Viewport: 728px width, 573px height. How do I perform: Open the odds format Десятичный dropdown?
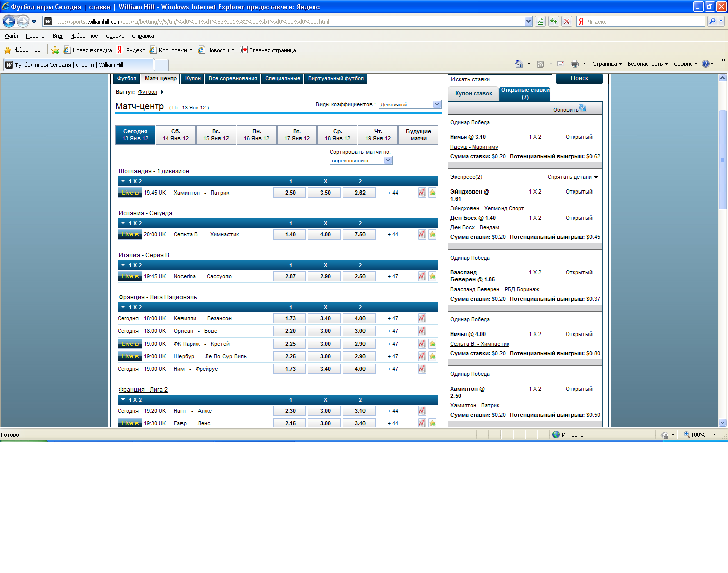(x=437, y=104)
